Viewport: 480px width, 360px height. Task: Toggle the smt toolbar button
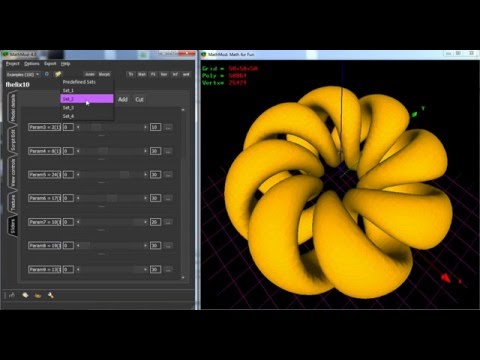pyautogui.click(x=186, y=74)
